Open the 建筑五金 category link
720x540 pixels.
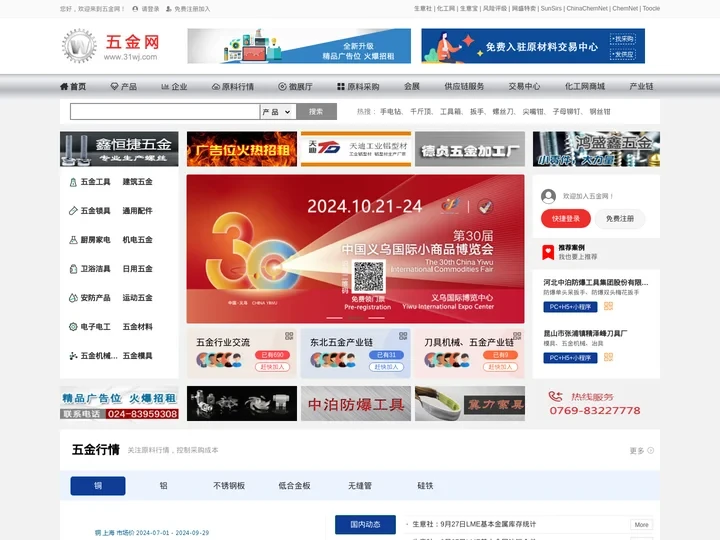[x=137, y=182]
